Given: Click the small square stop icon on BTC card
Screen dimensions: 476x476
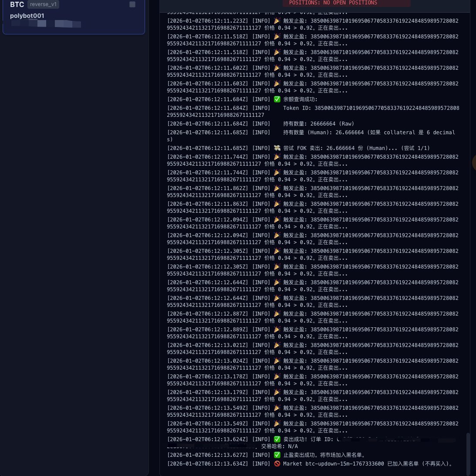Looking at the screenshot, I should [x=132, y=4].
